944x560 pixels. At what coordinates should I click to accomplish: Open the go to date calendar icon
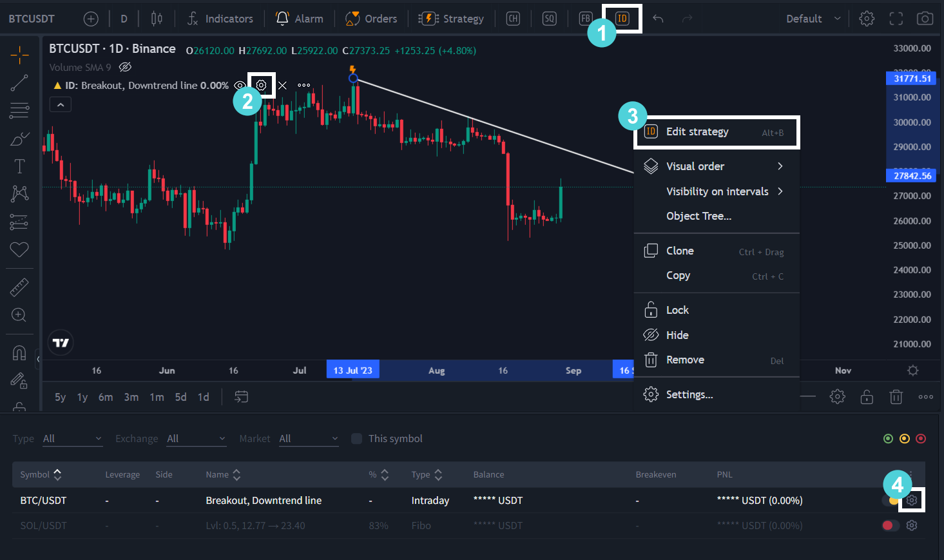241,397
